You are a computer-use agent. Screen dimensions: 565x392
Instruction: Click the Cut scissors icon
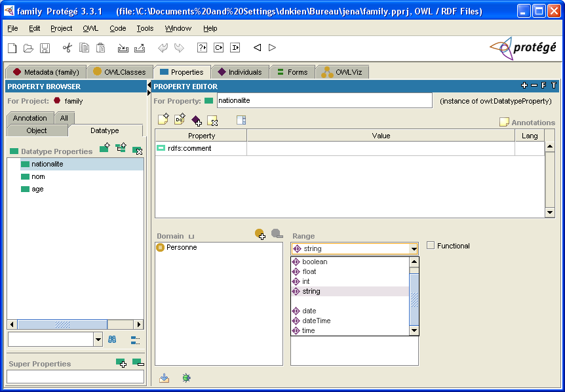coord(68,48)
